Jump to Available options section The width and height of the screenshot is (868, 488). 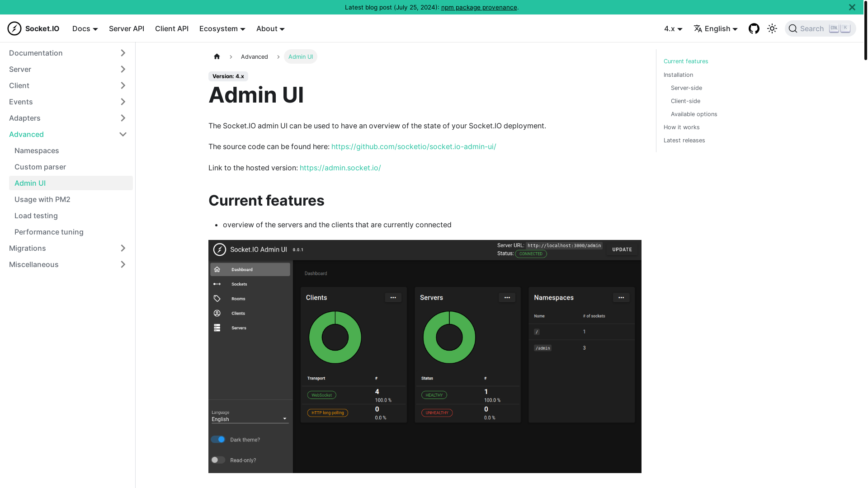694,114
